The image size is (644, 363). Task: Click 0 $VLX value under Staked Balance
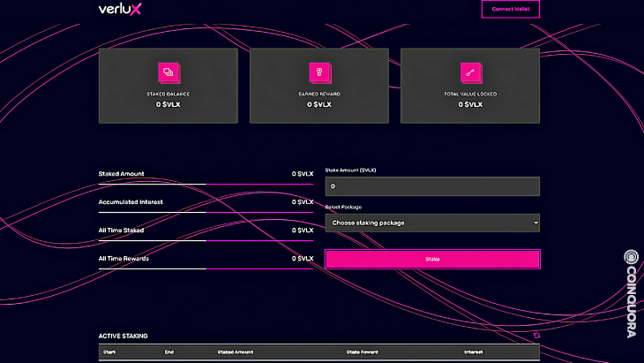[168, 104]
